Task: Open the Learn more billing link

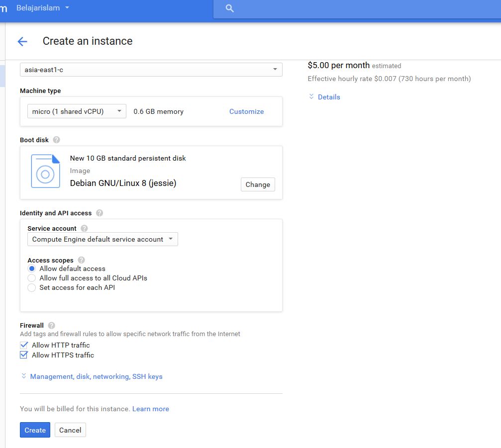Action: tap(150, 409)
